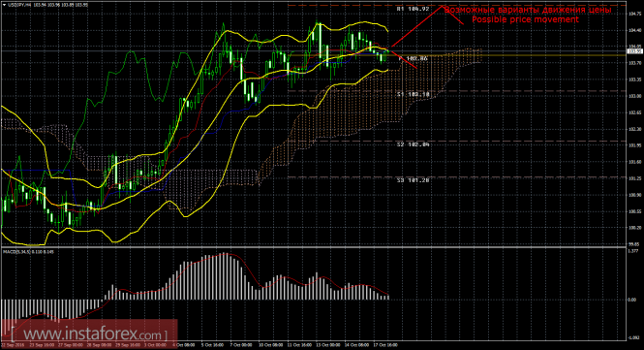Click the 104.40 price scale value

(x=635, y=30)
